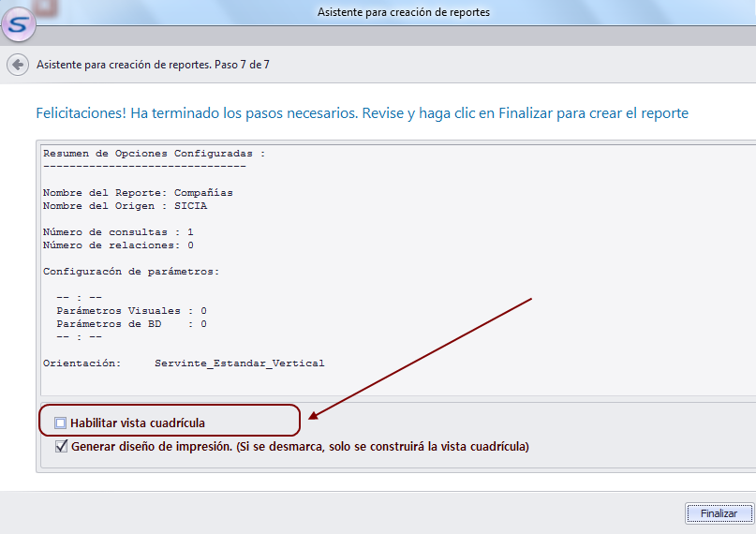Click the Número de consultas line
This screenshot has width=756, height=534.
(118, 231)
